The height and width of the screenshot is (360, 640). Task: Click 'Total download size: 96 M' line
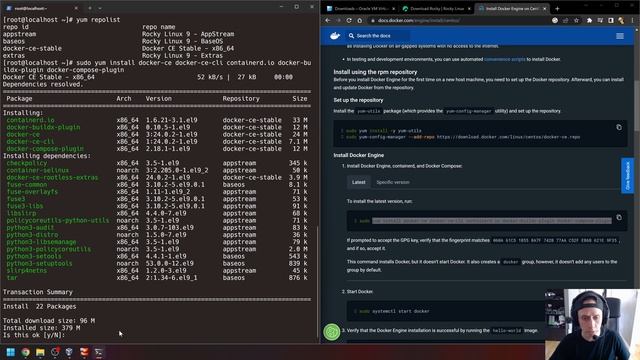click(x=49, y=321)
